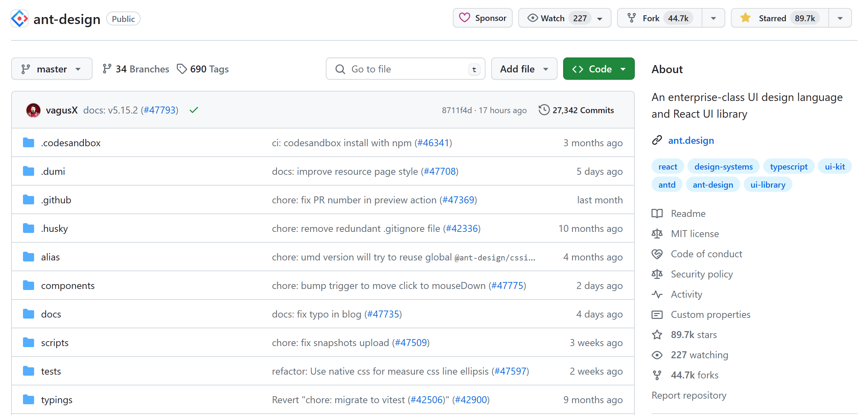Click the tag icon beside 690 Tags

tap(182, 69)
